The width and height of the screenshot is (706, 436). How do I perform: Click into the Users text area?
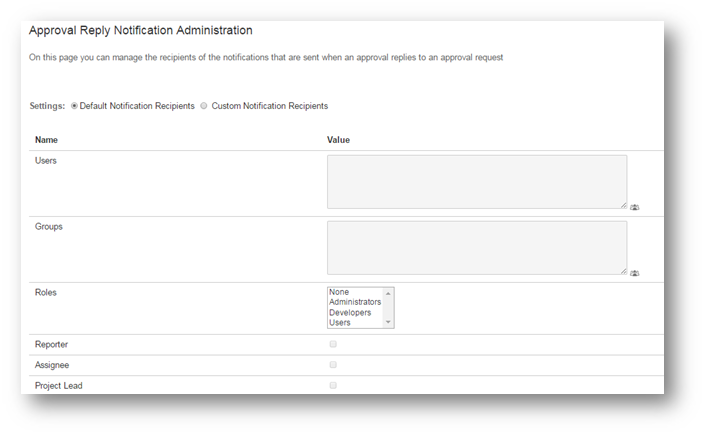point(476,181)
